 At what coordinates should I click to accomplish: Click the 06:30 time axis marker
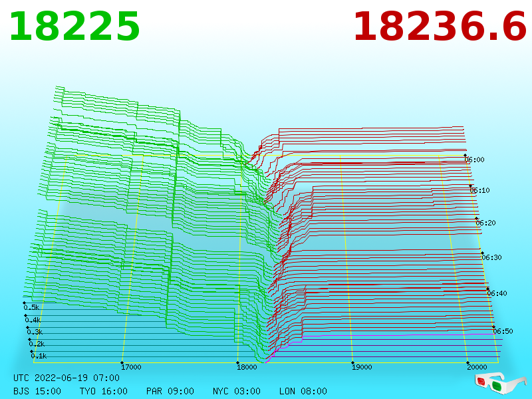coord(491,257)
